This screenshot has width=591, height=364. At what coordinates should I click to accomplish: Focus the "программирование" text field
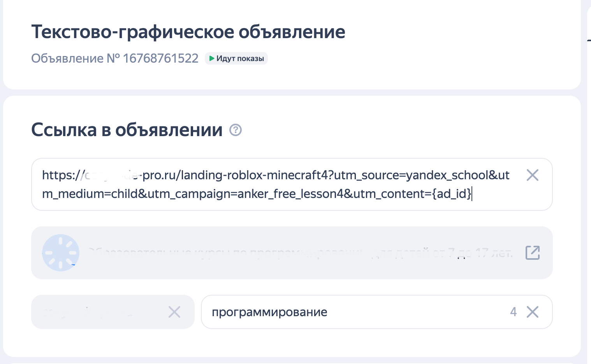[x=350, y=312]
